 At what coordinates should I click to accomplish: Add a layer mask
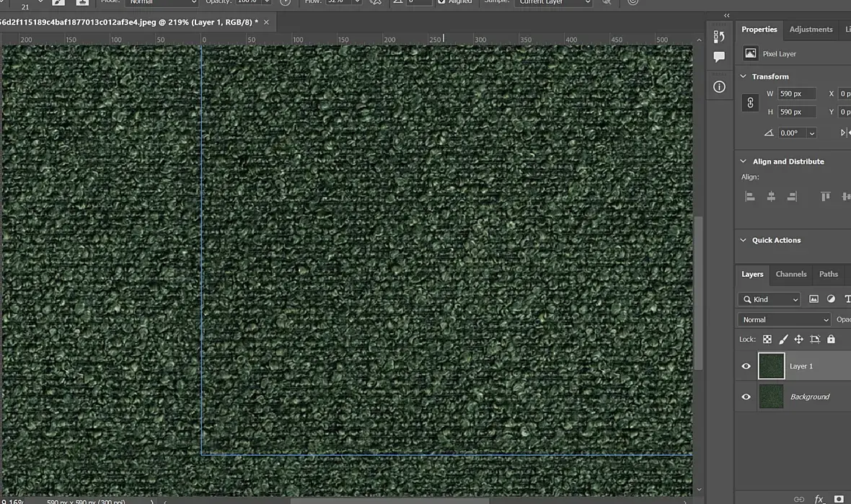click(x=839, y=499)
